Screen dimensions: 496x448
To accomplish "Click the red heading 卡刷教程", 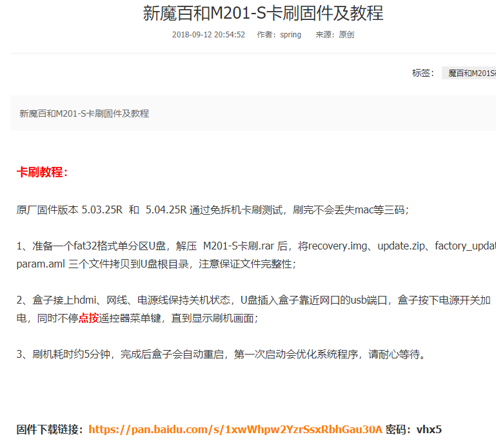I will point(42,172).
